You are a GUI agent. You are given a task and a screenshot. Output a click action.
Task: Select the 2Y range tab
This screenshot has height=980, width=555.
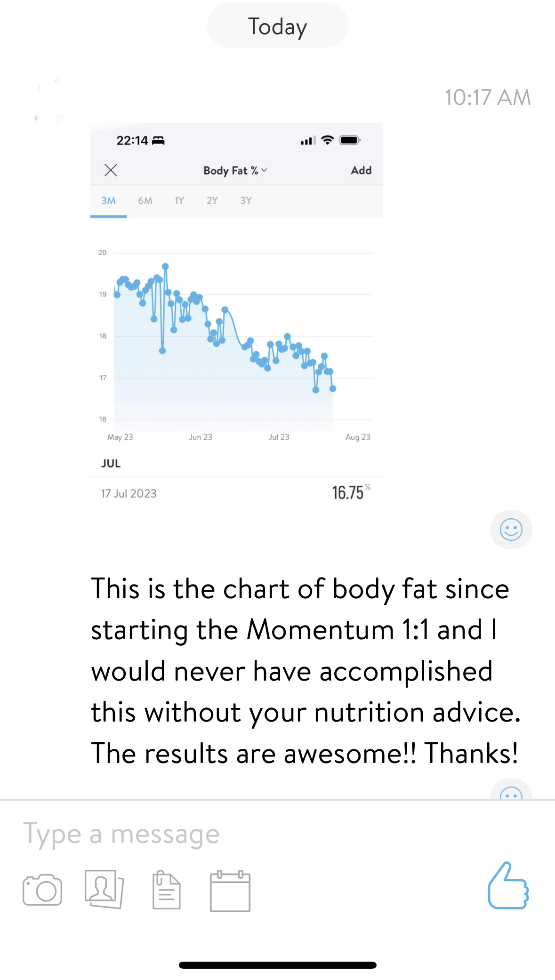pos(212,201)
